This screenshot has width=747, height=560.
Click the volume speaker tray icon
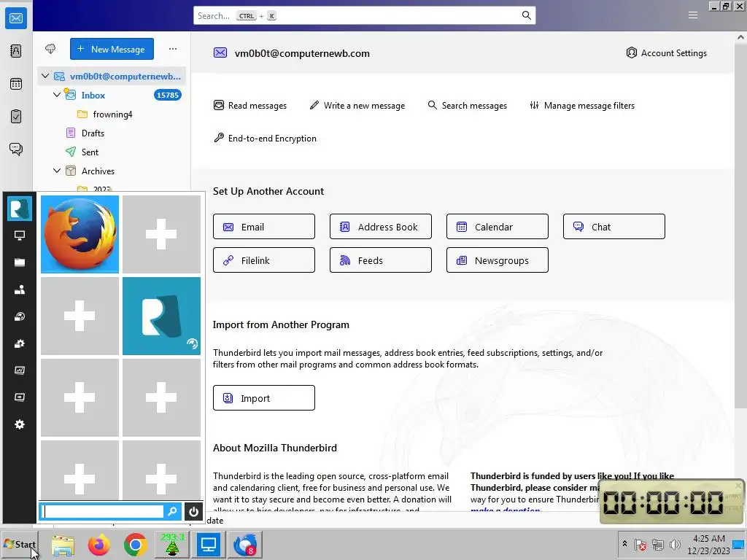(675, 545)
